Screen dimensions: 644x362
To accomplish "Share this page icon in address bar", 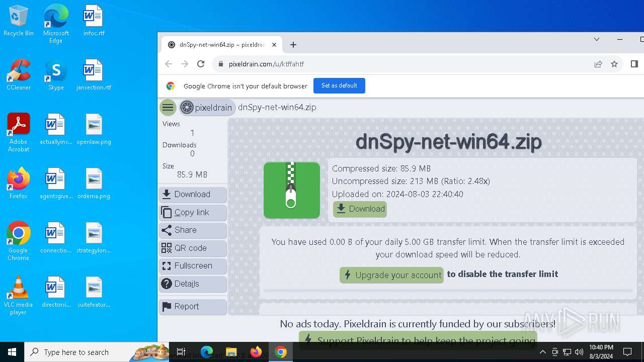I will pos(598,64).
